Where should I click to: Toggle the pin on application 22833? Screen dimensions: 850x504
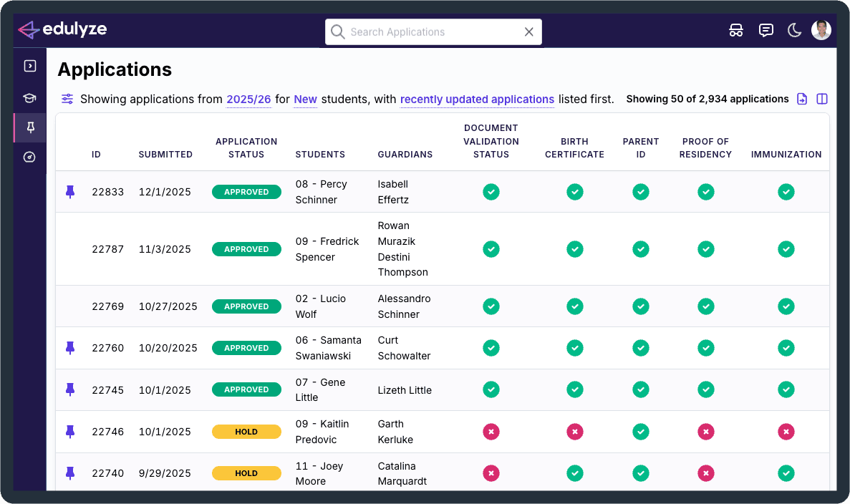coord(69,192)
